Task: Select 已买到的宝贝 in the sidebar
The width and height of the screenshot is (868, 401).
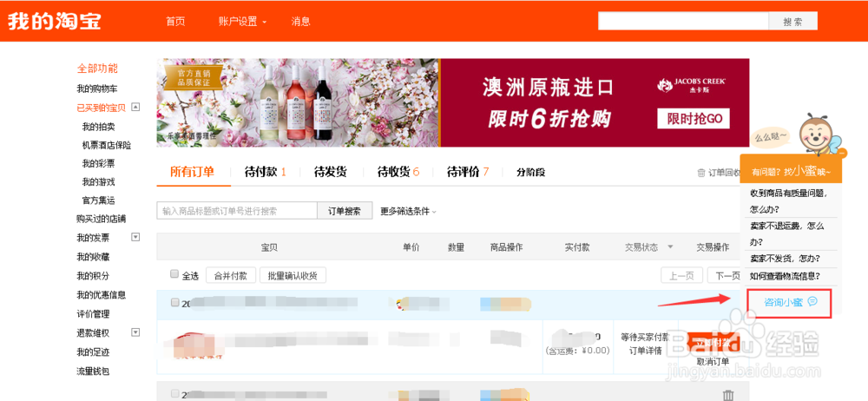Action: pos(101,108)
